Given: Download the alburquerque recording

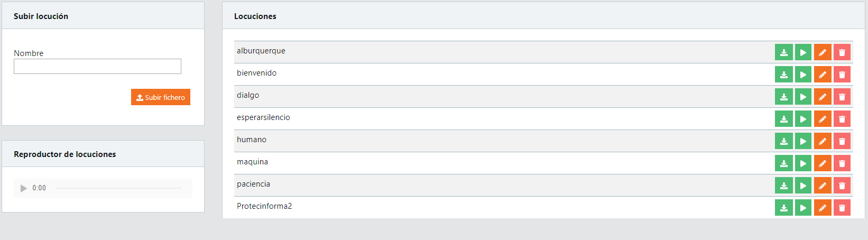Looking at the screenshot, I should (x=783, y=52).
